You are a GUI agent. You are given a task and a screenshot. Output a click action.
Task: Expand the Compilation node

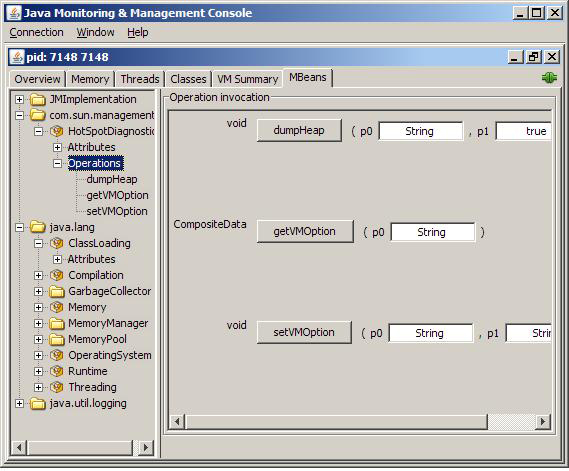coord(38,275)
